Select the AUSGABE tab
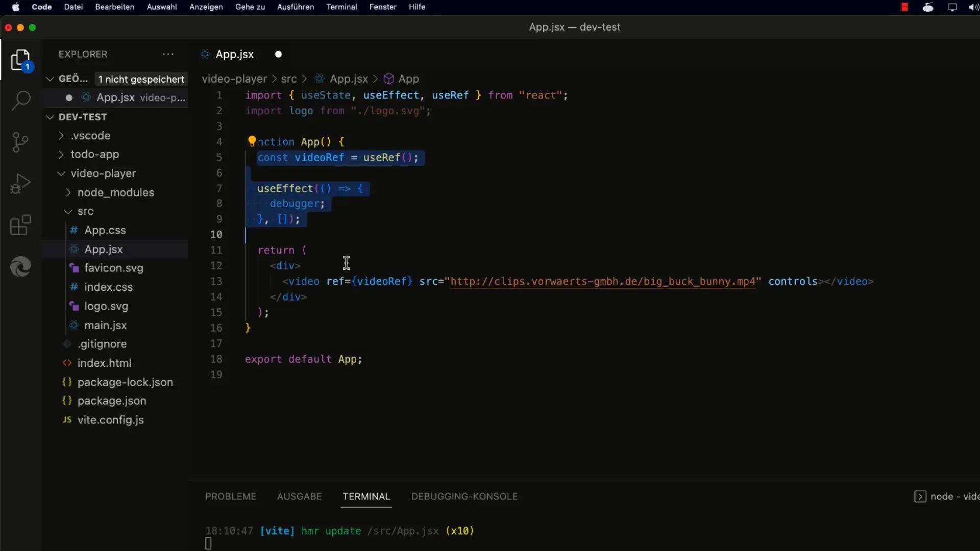The image size is (980, 551). (299, 496)
